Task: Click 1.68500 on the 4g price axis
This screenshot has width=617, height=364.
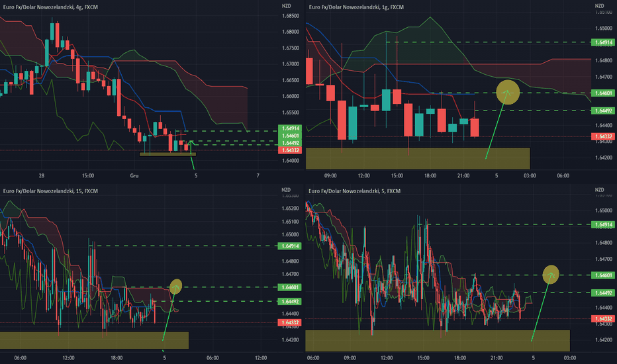Action: pos(291,16)
